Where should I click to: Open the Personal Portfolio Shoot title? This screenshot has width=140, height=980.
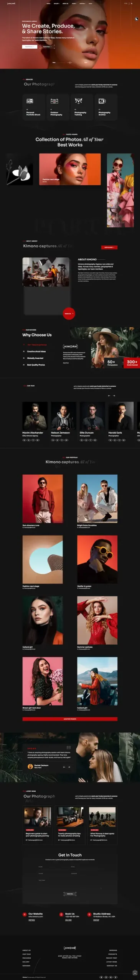[33, 114]
